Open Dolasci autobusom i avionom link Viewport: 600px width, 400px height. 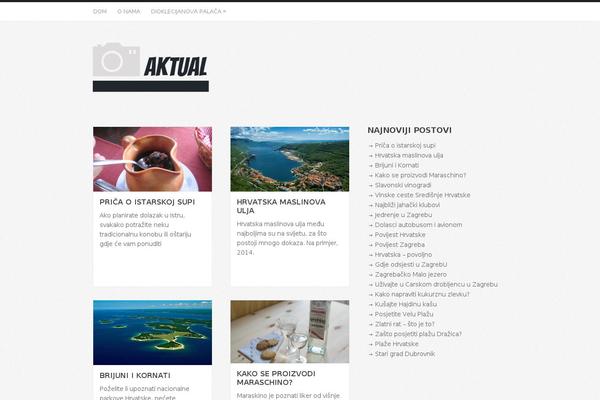[x=418, y=225]
